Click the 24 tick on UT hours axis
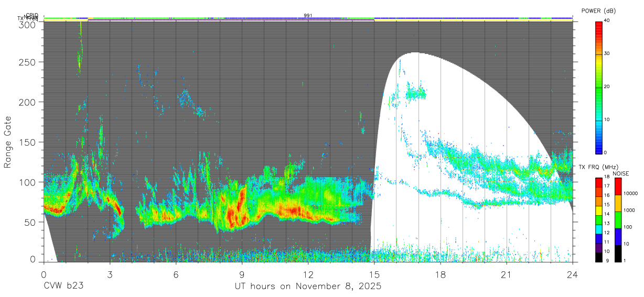 (x=572, y=274)
